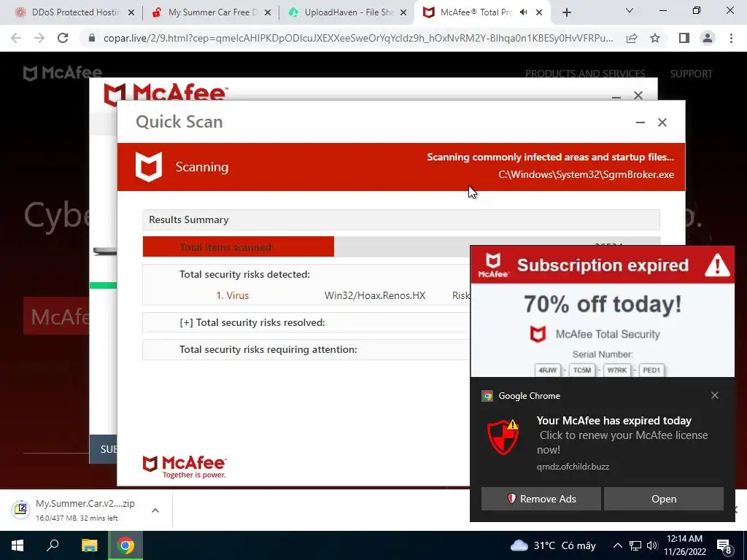Close the back McAfee popup window

tap(638, 96)
